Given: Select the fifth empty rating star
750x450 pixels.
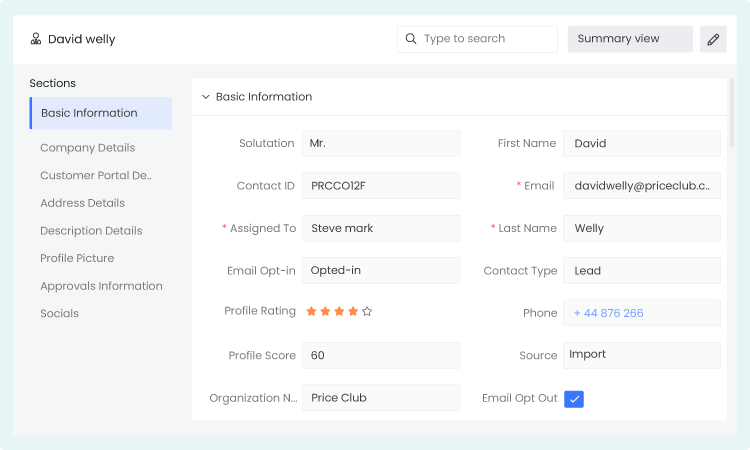Looking at the screenshot, I should 367,312.
